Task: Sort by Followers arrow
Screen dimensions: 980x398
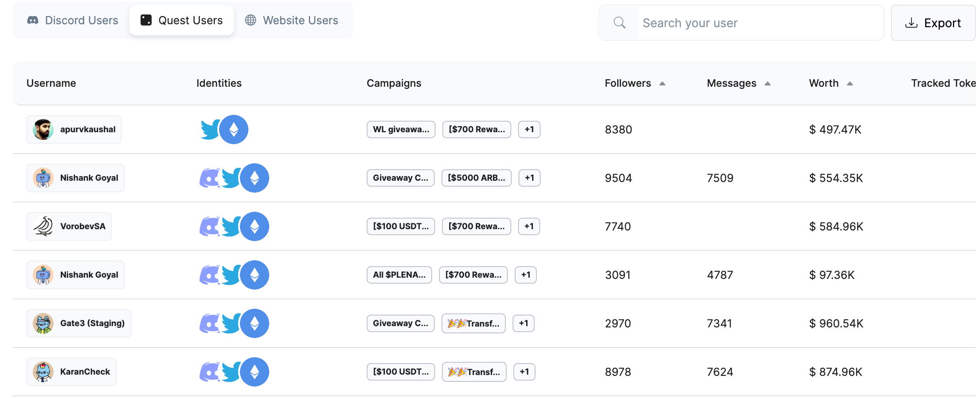Action: 662,84
